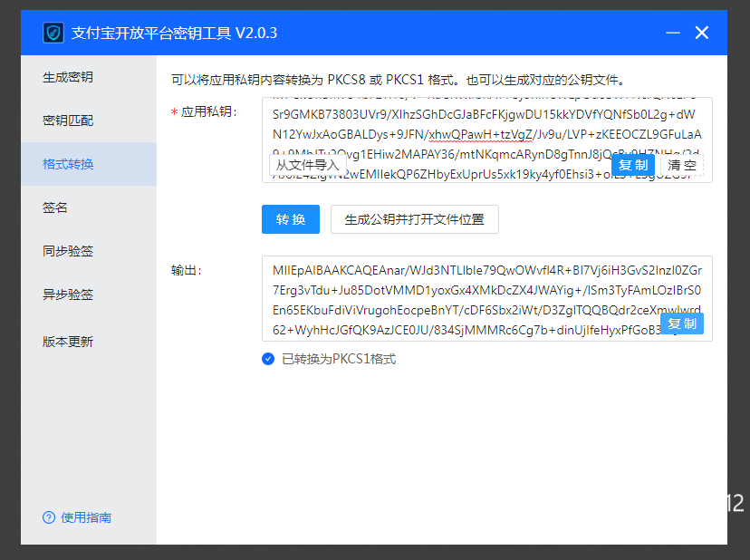This screenshot has width=750, height=560.
Task: Clear the private key using 清空
Action: 682,165
